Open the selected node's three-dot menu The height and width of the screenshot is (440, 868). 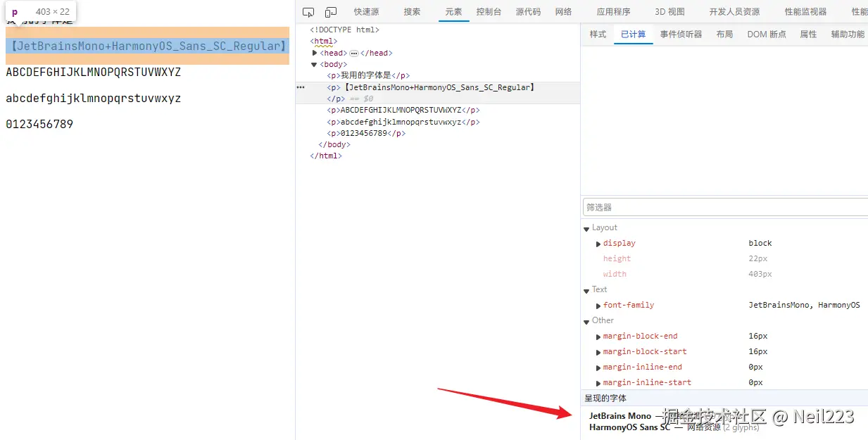[301, 87]
